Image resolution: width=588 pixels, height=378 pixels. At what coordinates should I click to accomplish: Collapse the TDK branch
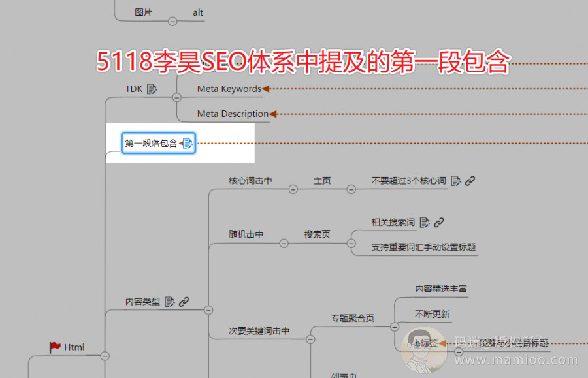(x=176, y=97)
